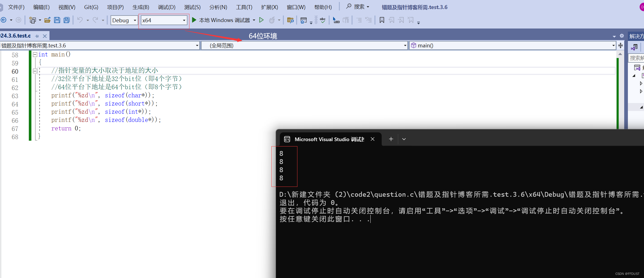Open the 文件(F) menu
This screenshot has height=278, width=644.
pyautogui.click(x=16, y=7)
